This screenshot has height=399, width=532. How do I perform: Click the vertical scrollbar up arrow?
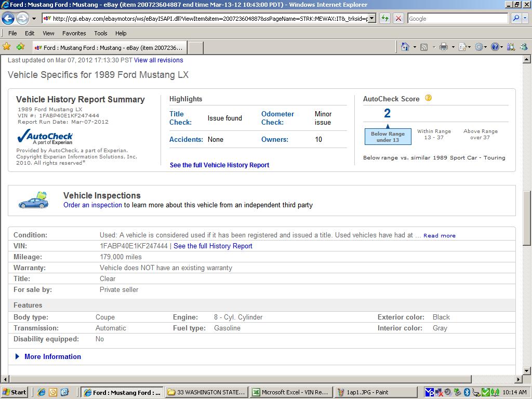(527, 60)
